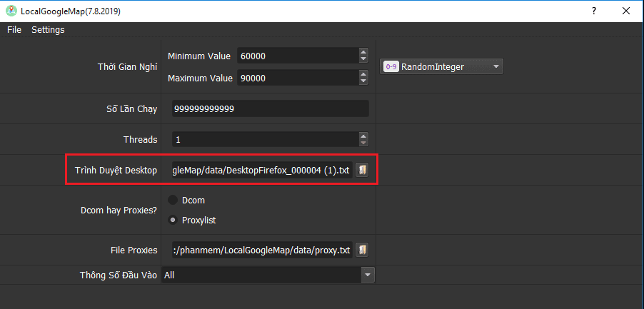Click the Minimum Value field showing 60000
The width and height of the screenshot is (644, 309).
click(298, 56)
